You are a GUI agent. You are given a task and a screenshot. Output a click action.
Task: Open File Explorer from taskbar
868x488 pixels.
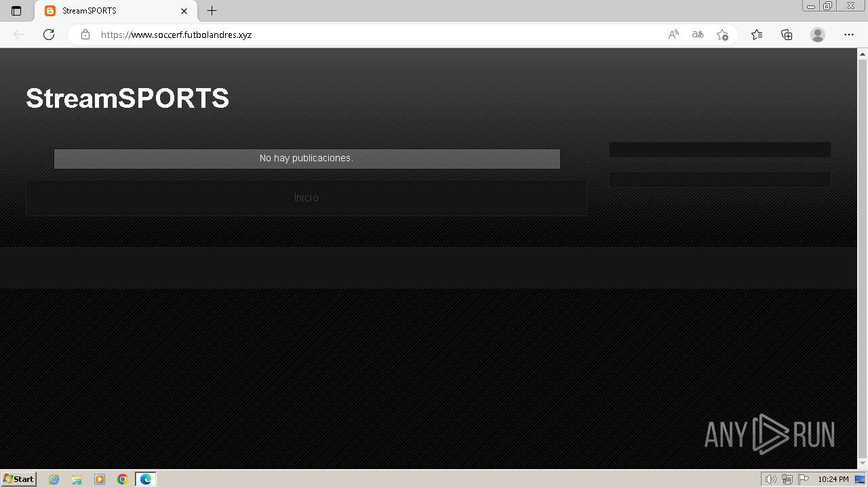pyautogui.click(x=77, y=479)
